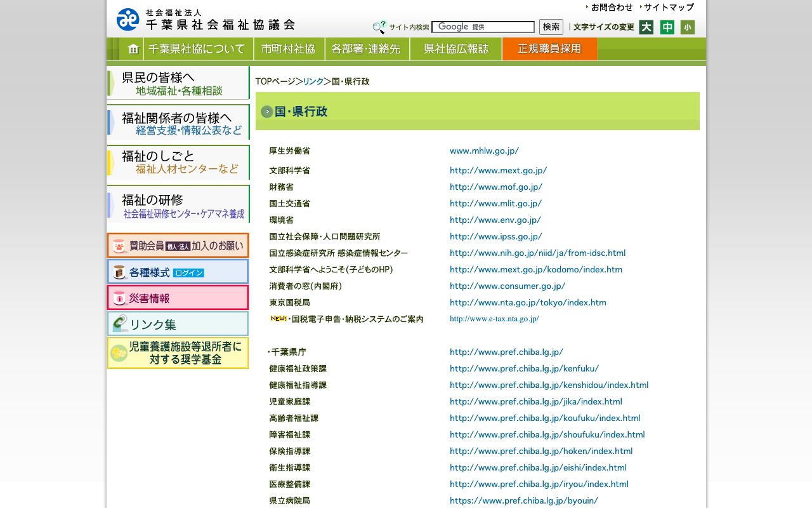Enable the 中 medium text size option

pos(667,27)
